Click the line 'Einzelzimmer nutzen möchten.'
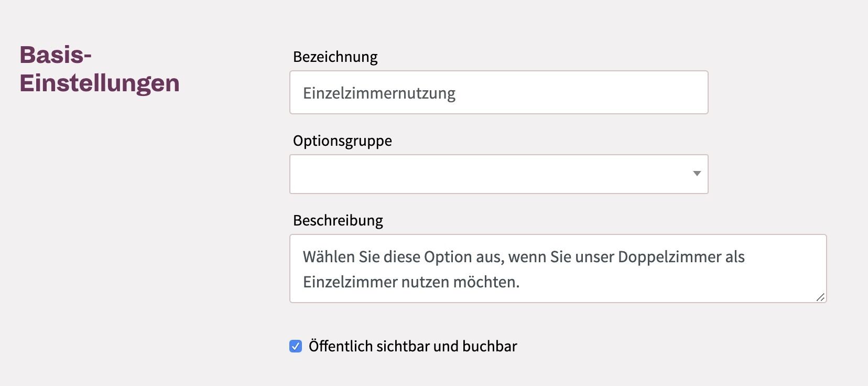This screenshot has height=386, width=868. pyautogui.click(x=411, y=282)
